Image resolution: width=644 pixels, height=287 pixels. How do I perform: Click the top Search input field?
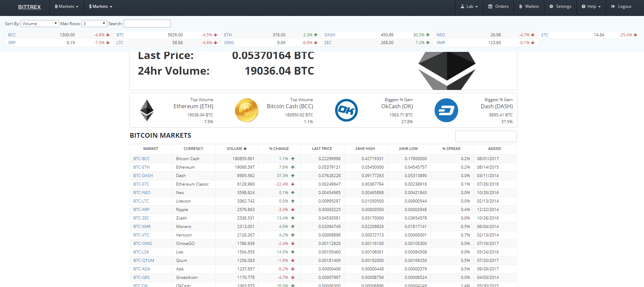pos(147,23)
